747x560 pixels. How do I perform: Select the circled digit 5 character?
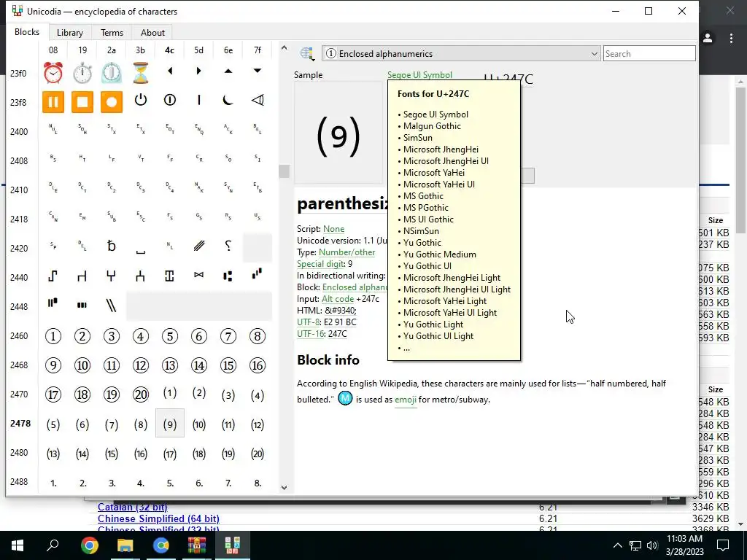(170, 336)
